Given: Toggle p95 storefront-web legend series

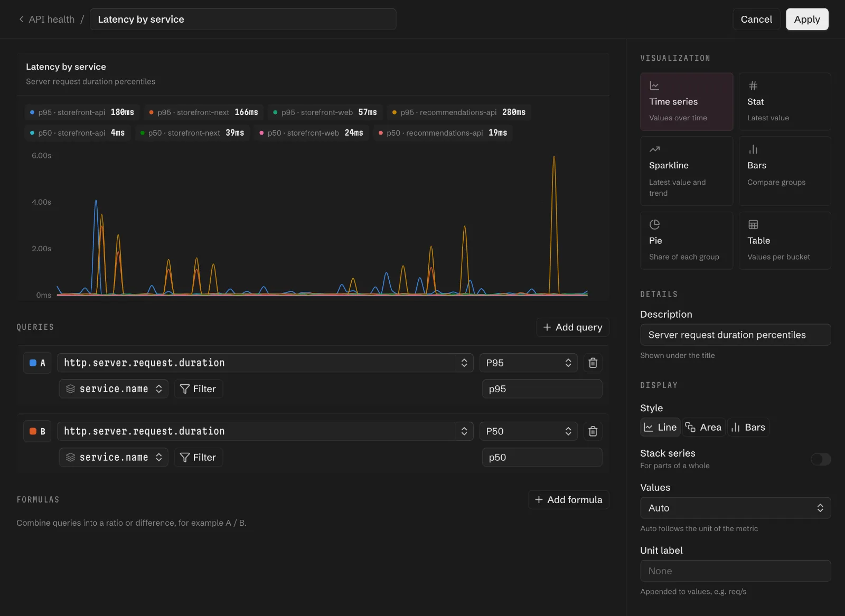Looking at the screenshot, I should click(325, 112).
